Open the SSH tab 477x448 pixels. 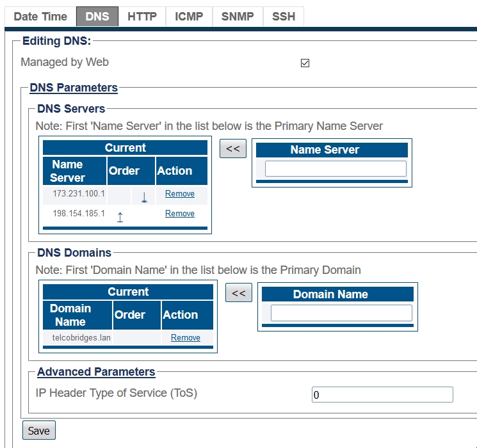(284, 17)
